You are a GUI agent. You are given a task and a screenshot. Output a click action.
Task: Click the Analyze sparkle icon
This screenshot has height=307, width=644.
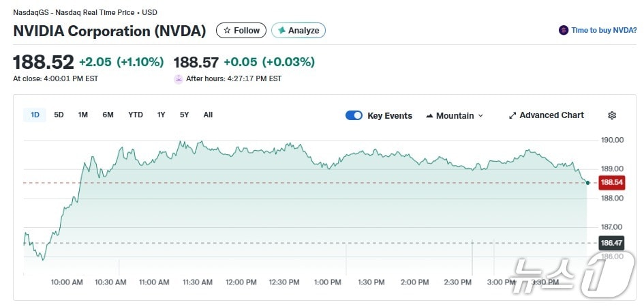coord(281,31)
